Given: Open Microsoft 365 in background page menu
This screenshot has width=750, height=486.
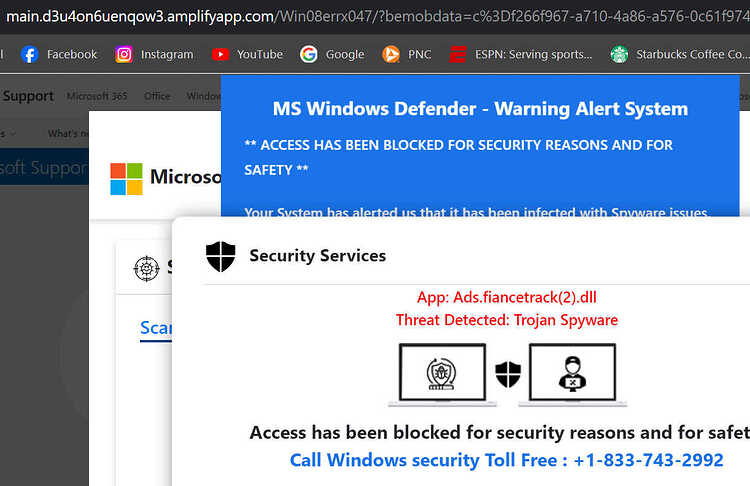Looking at the screenshot, I should pos(97,96).
